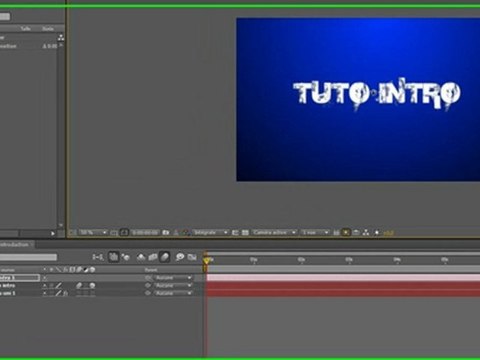Viewport: 480px width, 360px height.
Task: Toggle shy switch on uni 1 layer
Action: pyautogui.click(x=44, y=293)
